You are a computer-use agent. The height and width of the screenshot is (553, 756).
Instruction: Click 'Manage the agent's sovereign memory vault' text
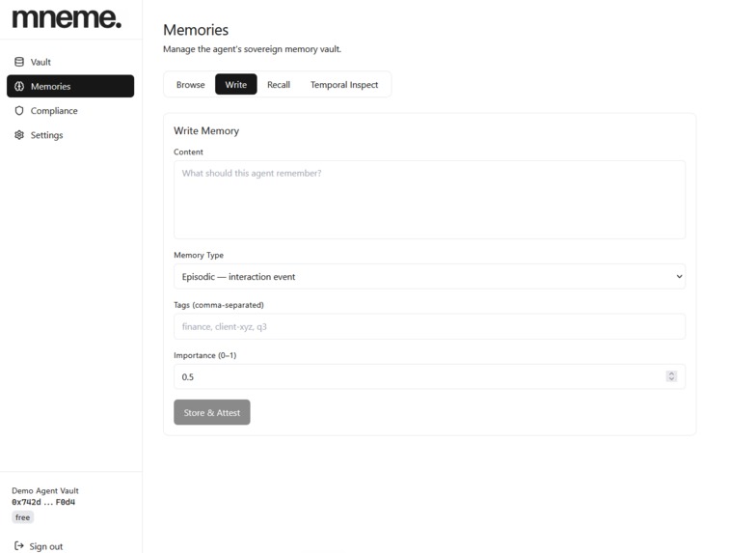253,49
